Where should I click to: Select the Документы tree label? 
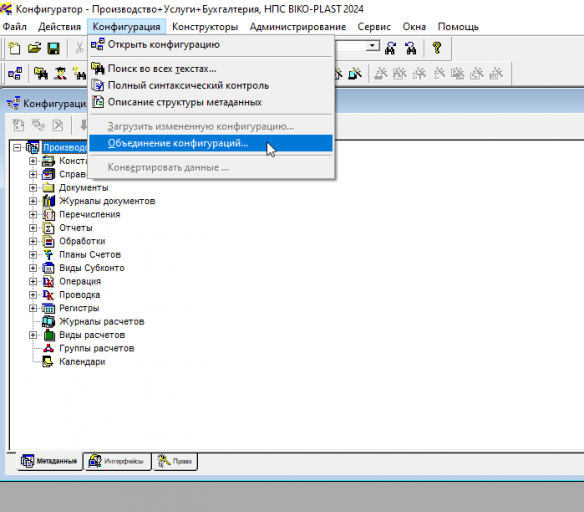[84, 188]
